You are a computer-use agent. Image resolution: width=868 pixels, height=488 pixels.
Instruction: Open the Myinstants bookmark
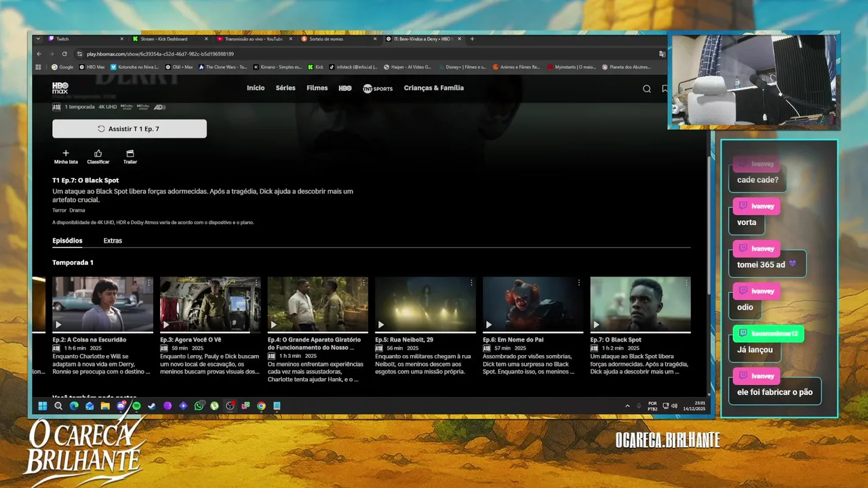(571, 67)
